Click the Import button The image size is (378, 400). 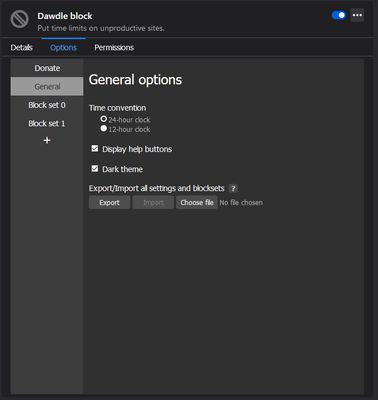pyautogui.click(x=153, y=203)
